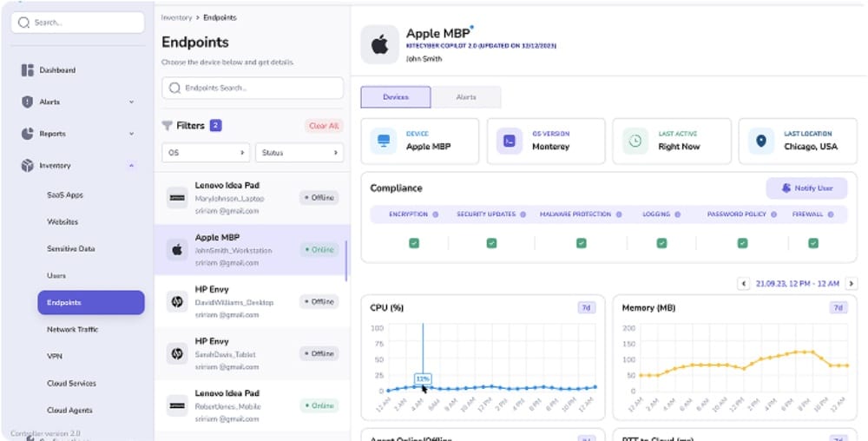
Task: Click Lenovo logo of MaryJohnson_Laptop row
Action: click(x=177, y=198)
